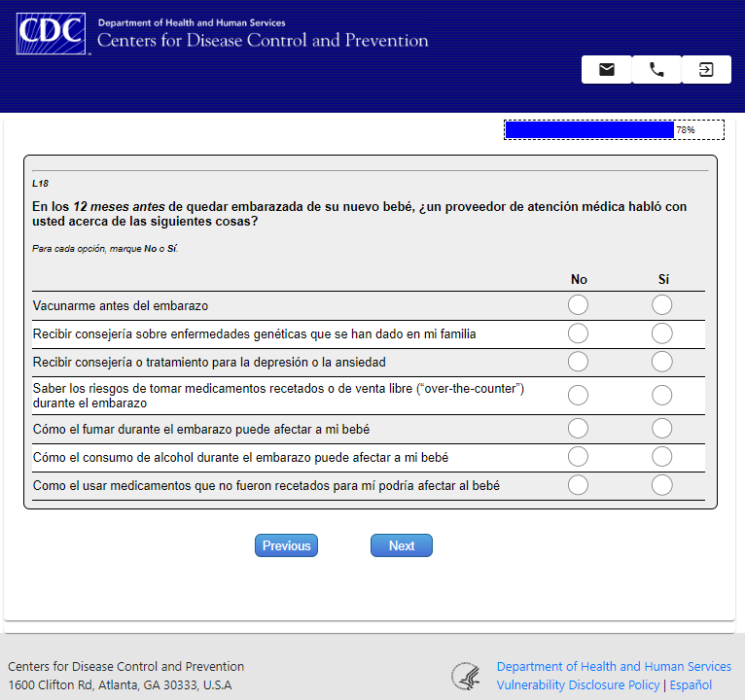Click the email envelope icon
Image resolution: width=745 pixels, height=700 pixels.
coord(607,70)
